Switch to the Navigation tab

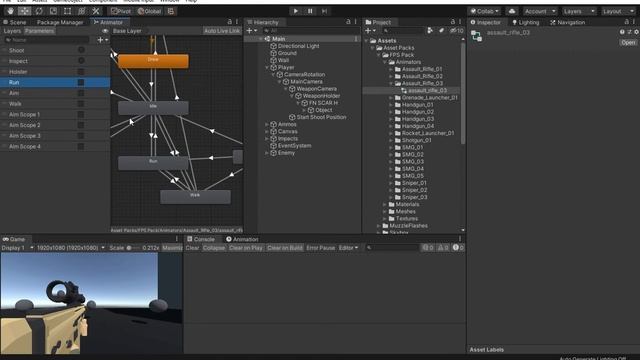[567, 22]
